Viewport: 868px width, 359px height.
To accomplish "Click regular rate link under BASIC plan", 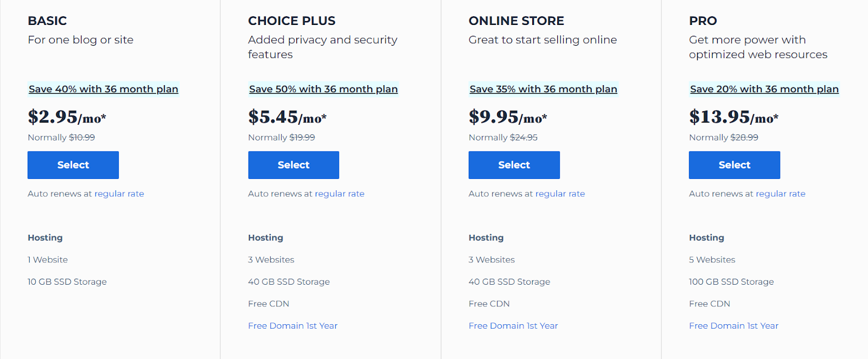I will click(x=119, y=194).
